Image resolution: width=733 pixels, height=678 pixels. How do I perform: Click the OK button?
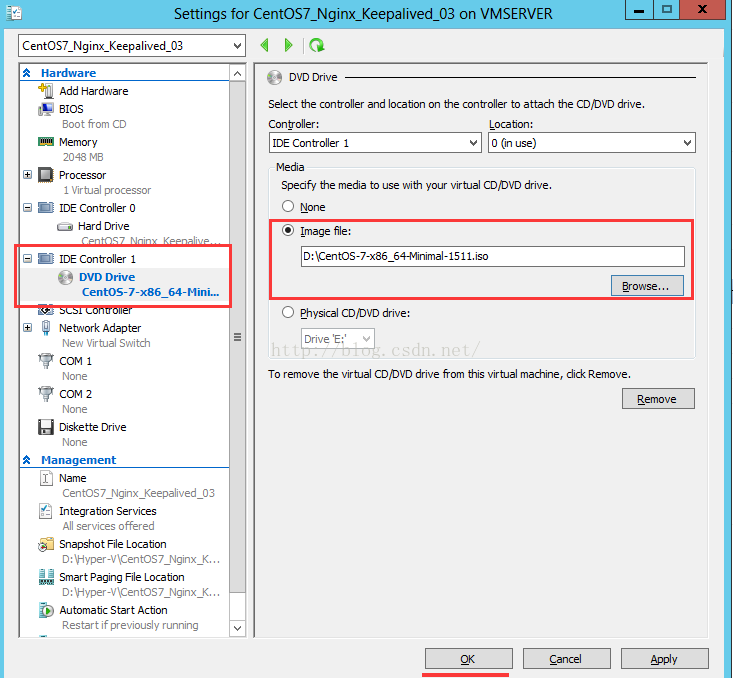point(468,659)
